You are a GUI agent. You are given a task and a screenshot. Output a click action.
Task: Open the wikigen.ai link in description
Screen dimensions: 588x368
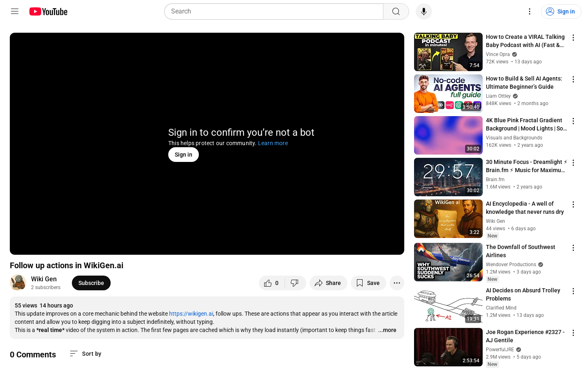pos(191,314)
